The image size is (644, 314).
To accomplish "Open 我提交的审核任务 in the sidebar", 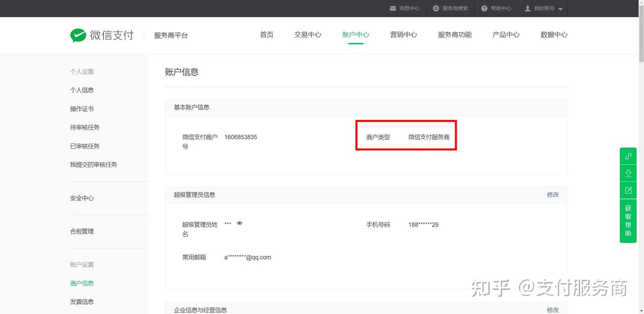I will 93,165.
